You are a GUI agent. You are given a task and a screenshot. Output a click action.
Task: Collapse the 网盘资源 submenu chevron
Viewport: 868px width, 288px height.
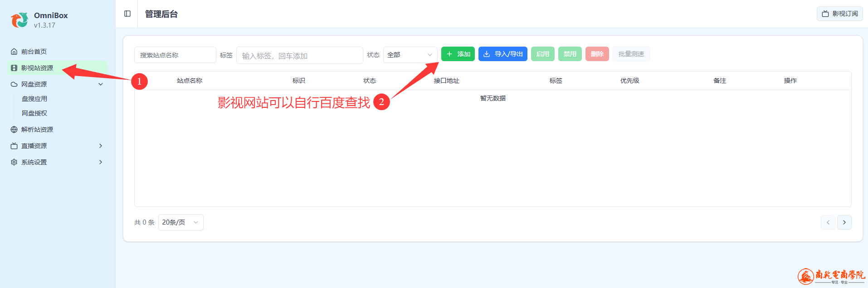pos(101,84)
